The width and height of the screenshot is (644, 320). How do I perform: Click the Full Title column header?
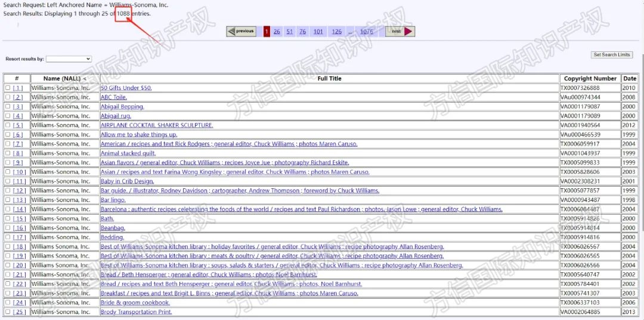(329, 78)
